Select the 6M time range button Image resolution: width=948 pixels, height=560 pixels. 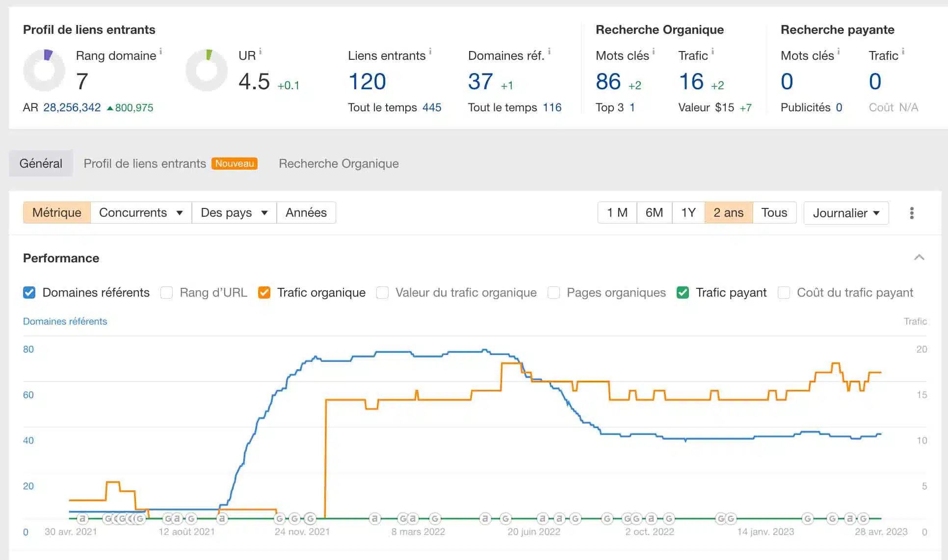(654, 213)
